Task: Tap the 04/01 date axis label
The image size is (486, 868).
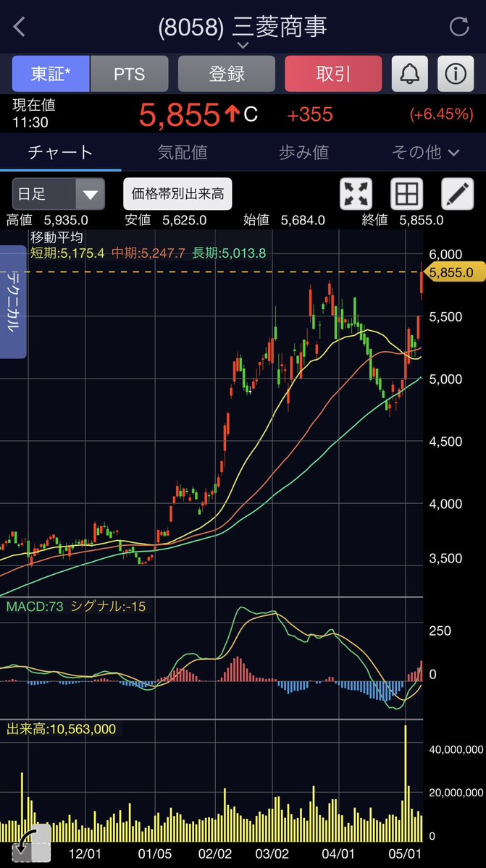Action: pyautogui.click(x=338, y=854)
